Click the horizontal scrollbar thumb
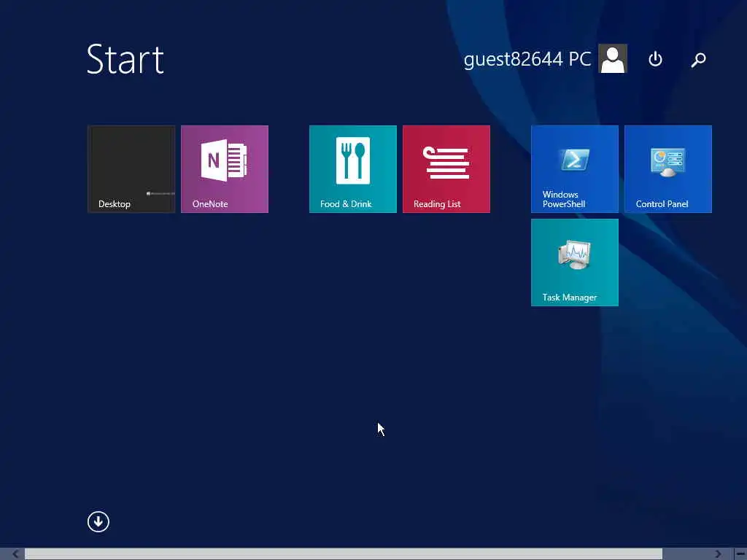This screenshot has width=747, height=560. (344, 554)
